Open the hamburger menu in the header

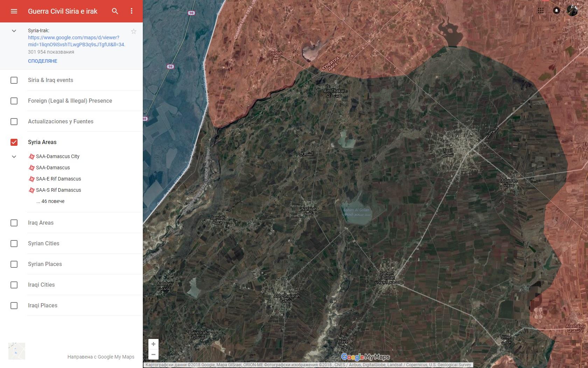point(14,11)
